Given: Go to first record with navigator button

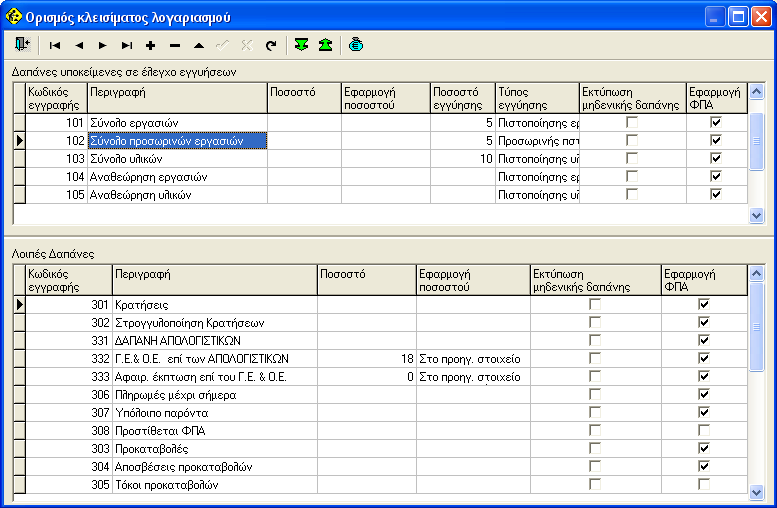Looking at the screenshot, I should click(54, 45).
